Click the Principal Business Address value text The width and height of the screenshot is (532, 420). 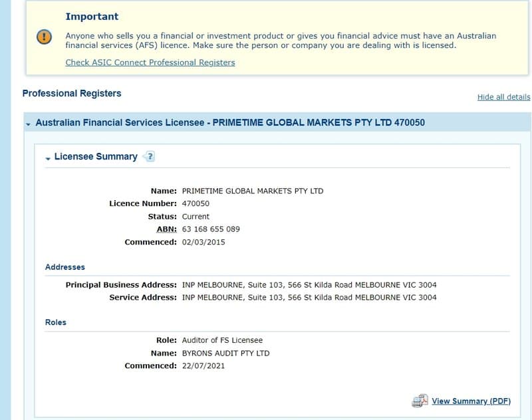pos(309,284)
